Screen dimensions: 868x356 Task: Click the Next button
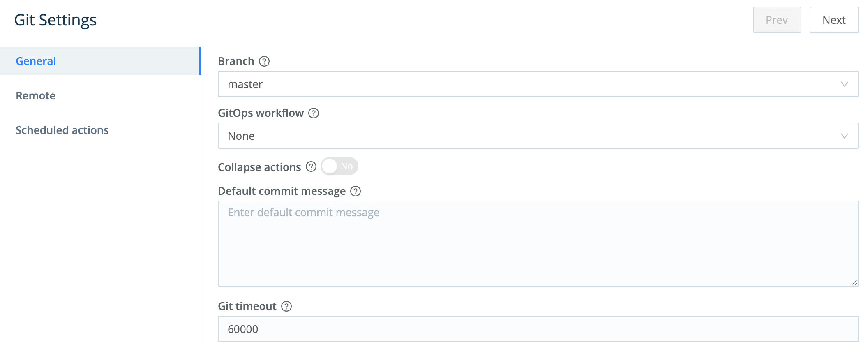point(834,19)
